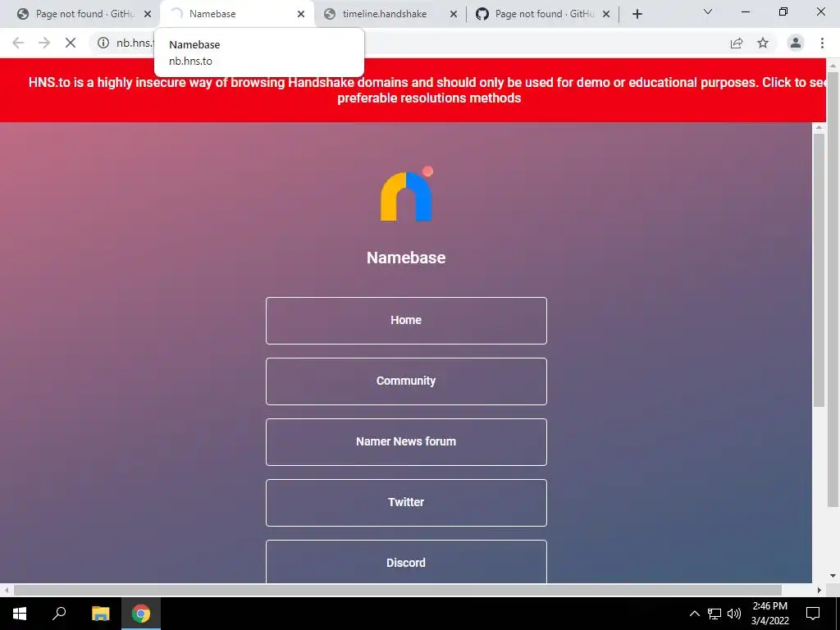
Task: Close the first Page not found tab
Action: coord(148,14)
